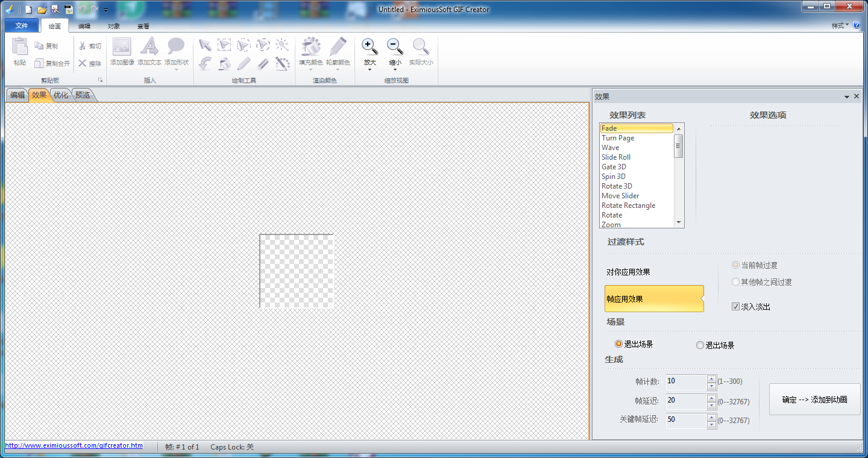Viewport: 868px width, 458px height.
Task: Click the 擦除 (Erase) X icon
Action: pyautogui.click(x=83, y=63)
